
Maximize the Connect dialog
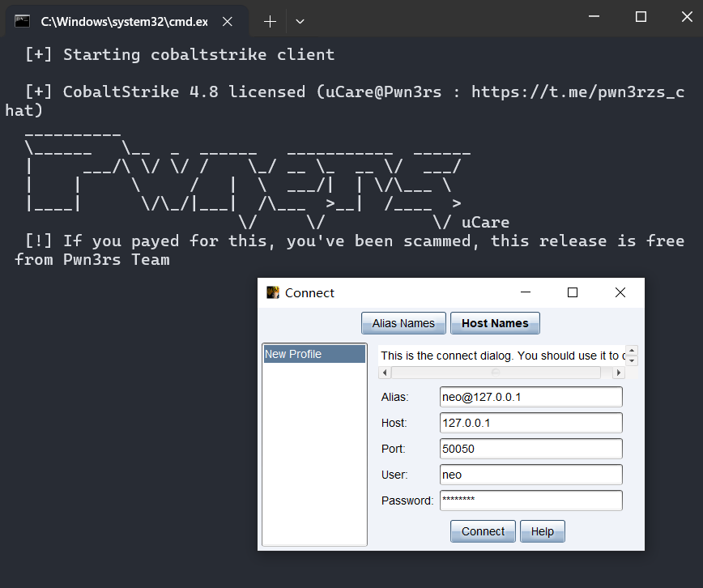[x=573, y=292]
